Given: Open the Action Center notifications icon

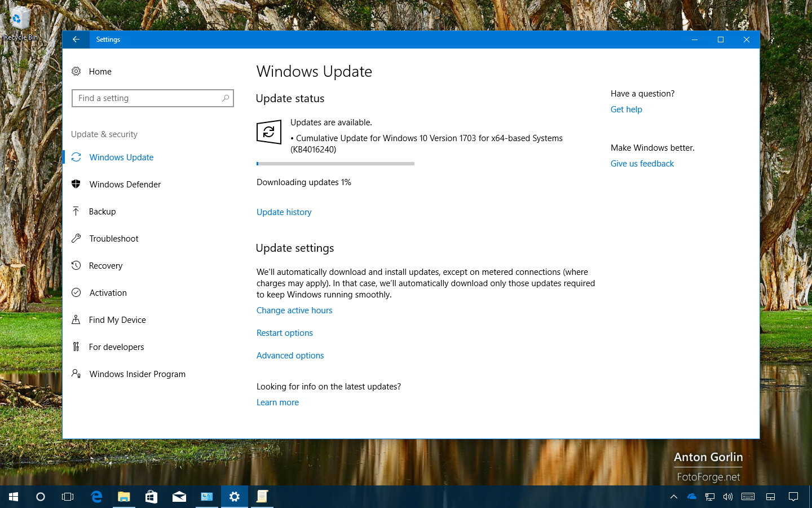Looking at the screenshot, I should [x=793, y=497].
